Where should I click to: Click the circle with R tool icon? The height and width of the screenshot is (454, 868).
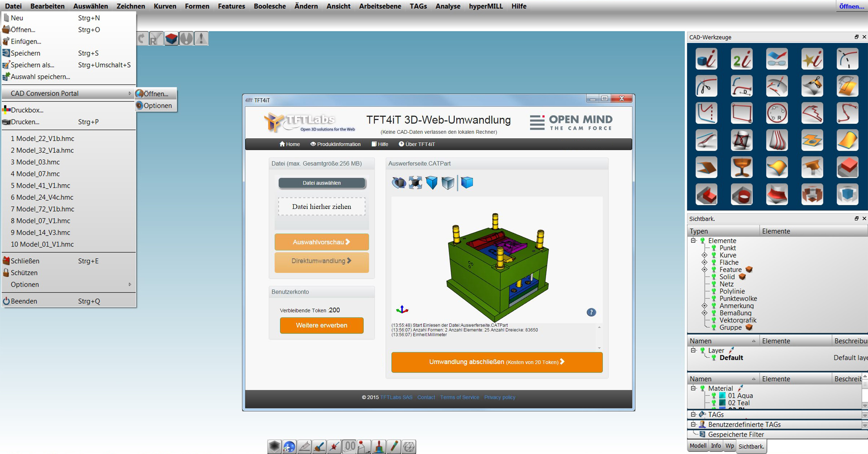click(x=776, y=113)
